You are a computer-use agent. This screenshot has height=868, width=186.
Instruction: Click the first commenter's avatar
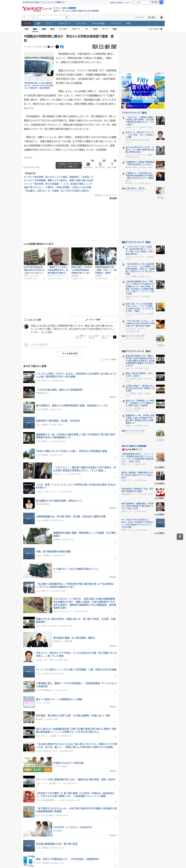click(x=26, y=327)
